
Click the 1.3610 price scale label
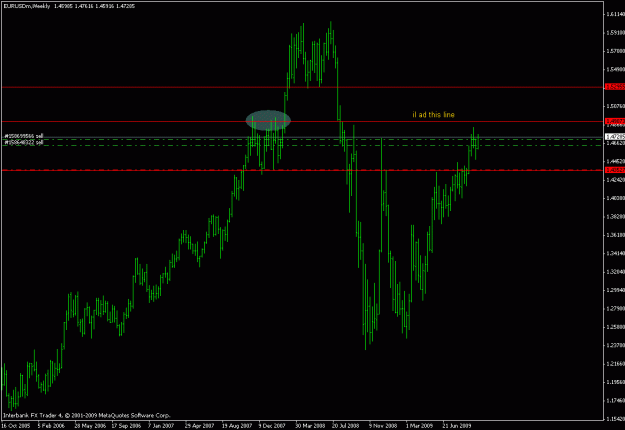pos(616,235)
